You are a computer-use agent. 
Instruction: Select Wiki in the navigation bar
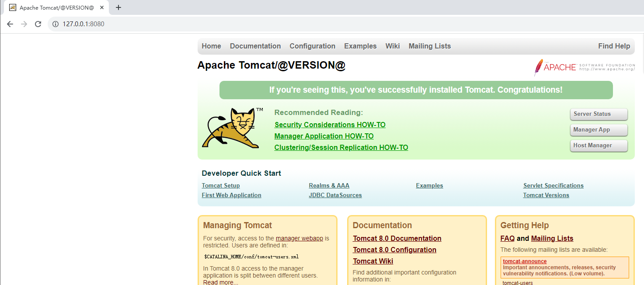[393, 46]
